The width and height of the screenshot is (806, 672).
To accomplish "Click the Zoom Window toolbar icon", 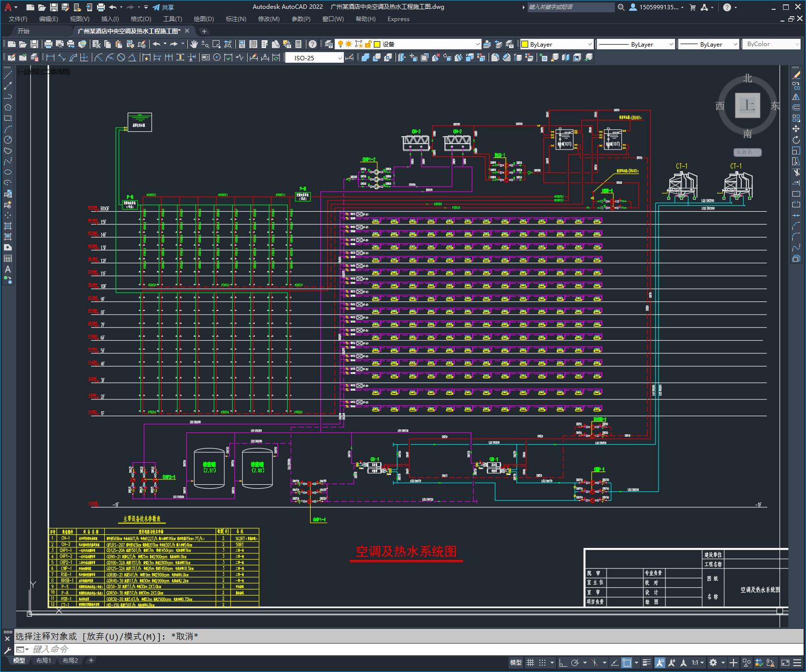I will pos(217,44).
